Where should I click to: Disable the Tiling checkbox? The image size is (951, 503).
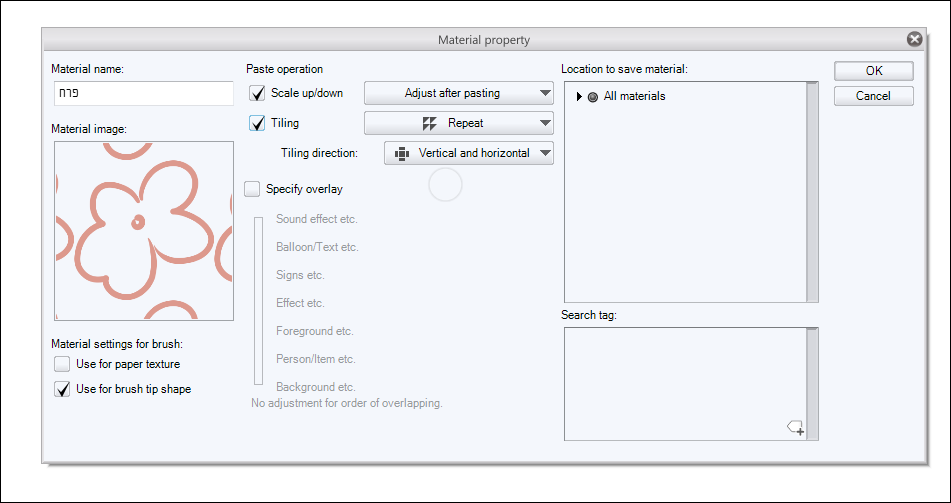coord(257,123)
